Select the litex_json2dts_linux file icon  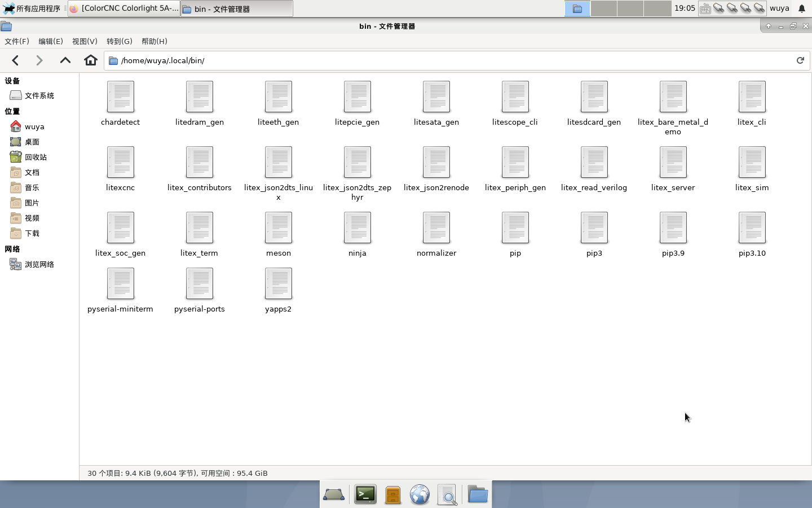[279, 162]
